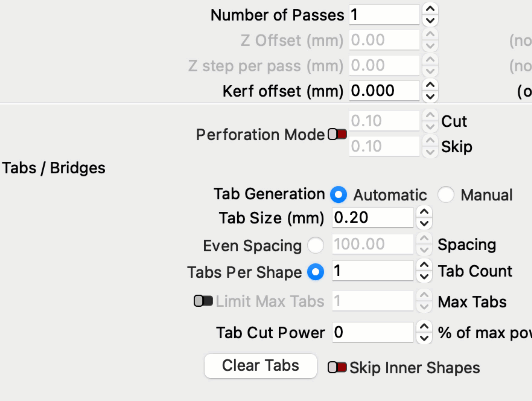This screenshot has height=401, width=532.
Task: Increase the Number of Passes value
Action: [430, 9]
